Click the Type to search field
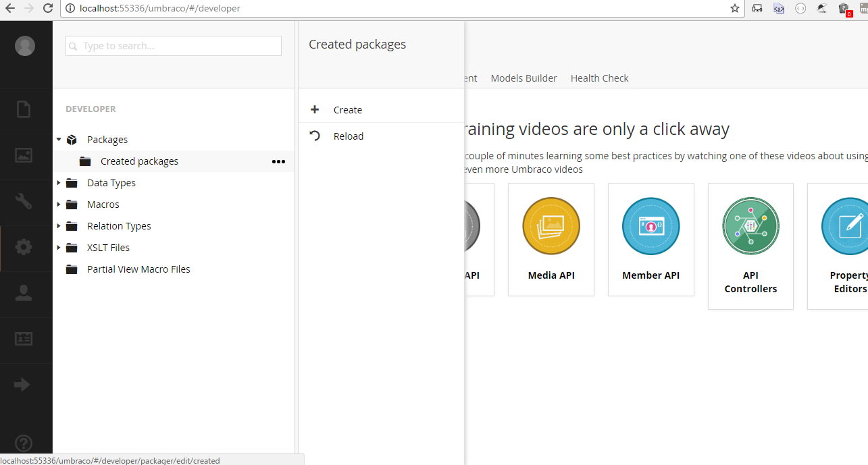Viewport: 868px width, 465px height. coord(174,46)
